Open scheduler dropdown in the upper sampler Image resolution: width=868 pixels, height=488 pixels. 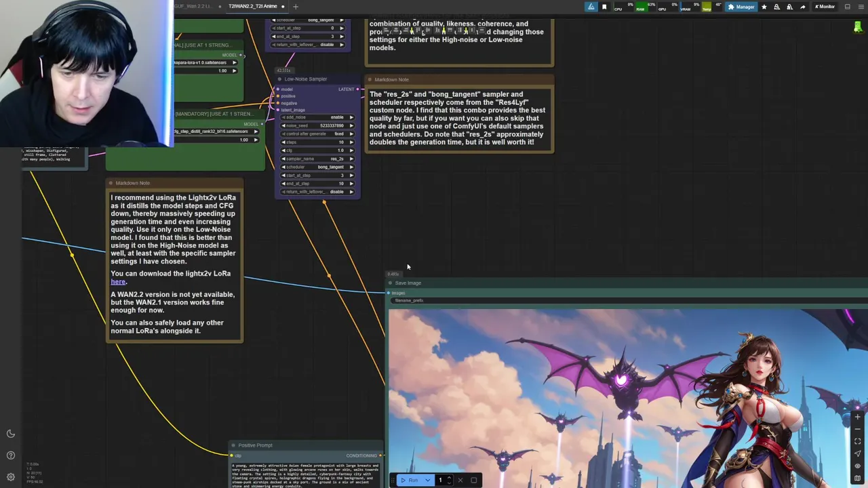pyautogui.click(x=309, y=20)
